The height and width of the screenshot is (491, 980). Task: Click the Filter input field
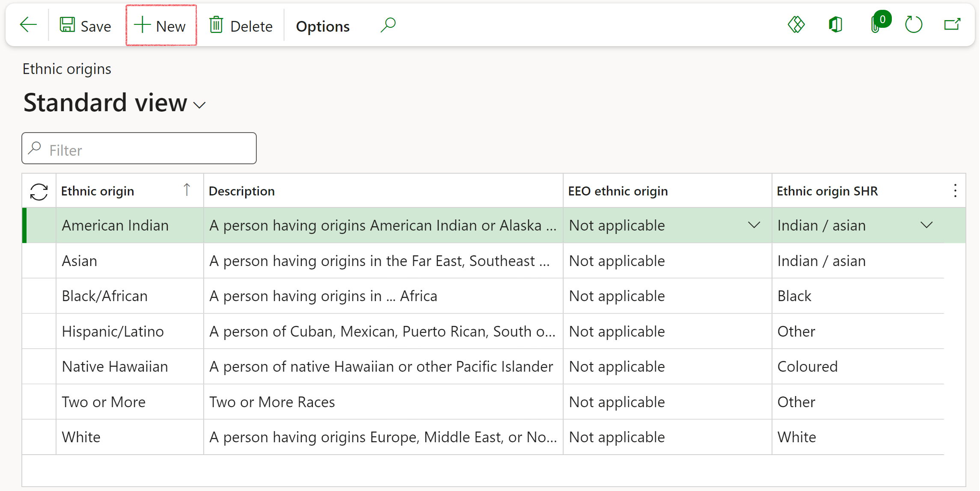(x=139, y=148)
